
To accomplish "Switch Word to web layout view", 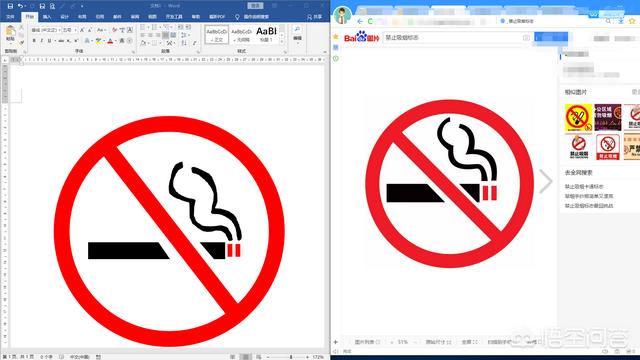I will tap(258, 357).
